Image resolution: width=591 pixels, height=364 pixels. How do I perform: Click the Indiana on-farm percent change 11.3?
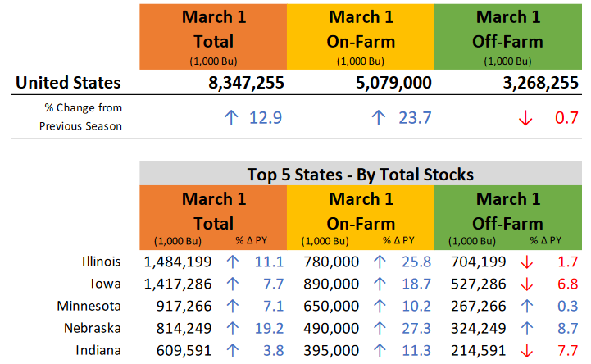click(x=416, y=351)
